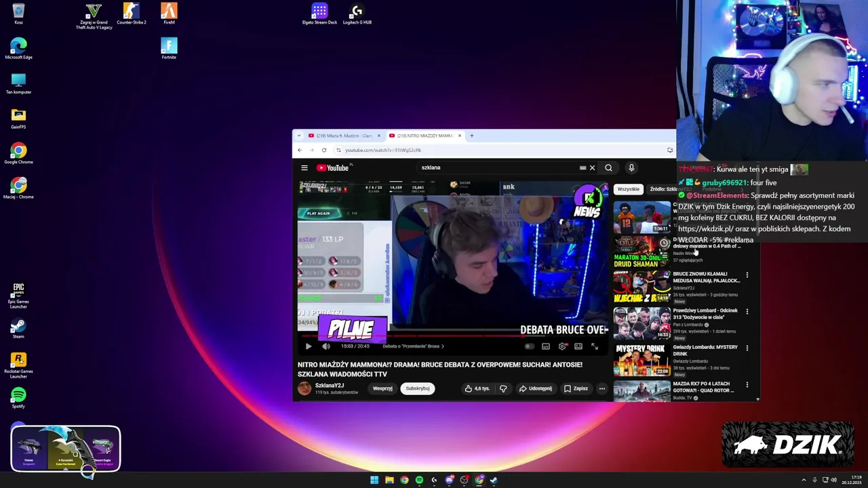The image size is (868, 488).
Task: Open the SzklanaY2J channel name link
Action: (330, 386)
